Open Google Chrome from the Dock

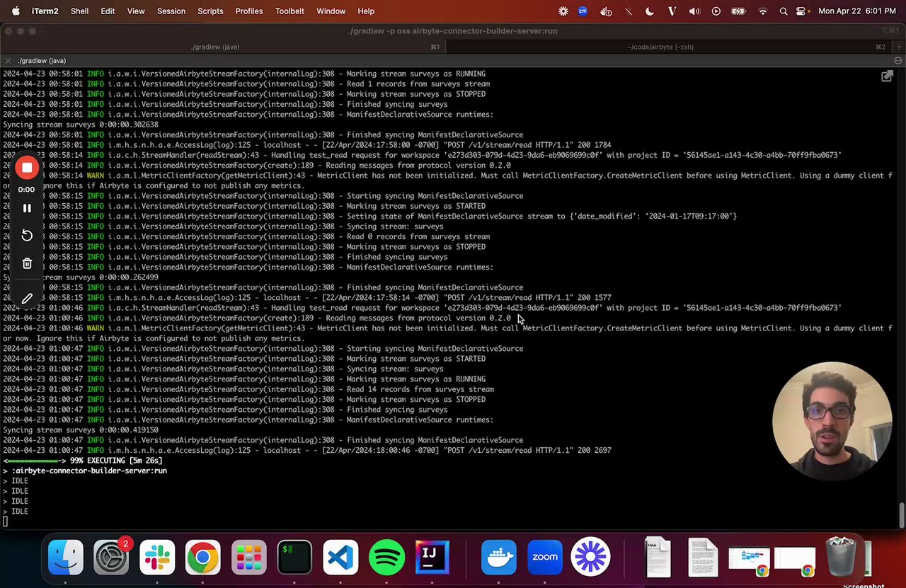tap(203, 558)
